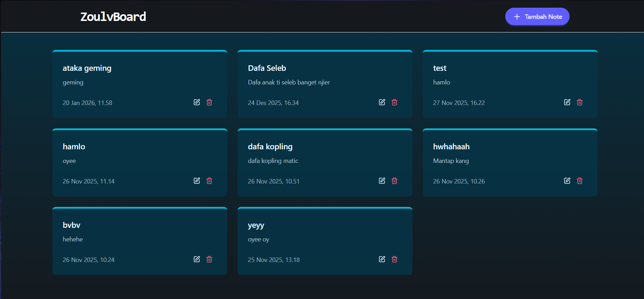Delete the "bvbv" note
644x299 pixels.
tap(209, 259)
